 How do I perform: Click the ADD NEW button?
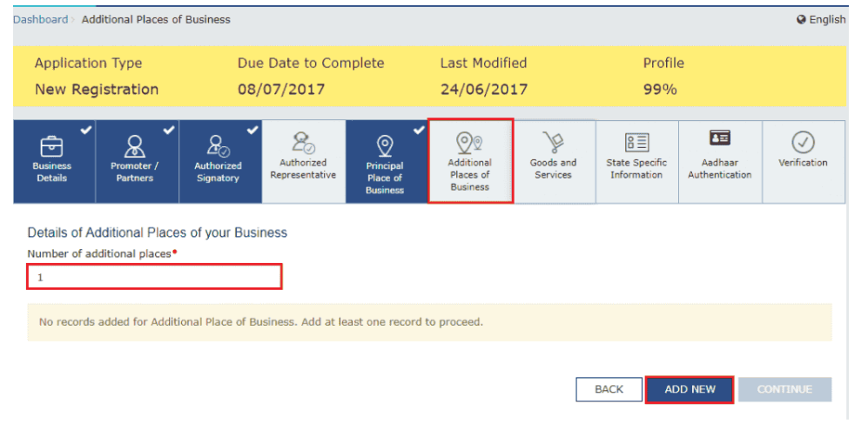point(690,389)
